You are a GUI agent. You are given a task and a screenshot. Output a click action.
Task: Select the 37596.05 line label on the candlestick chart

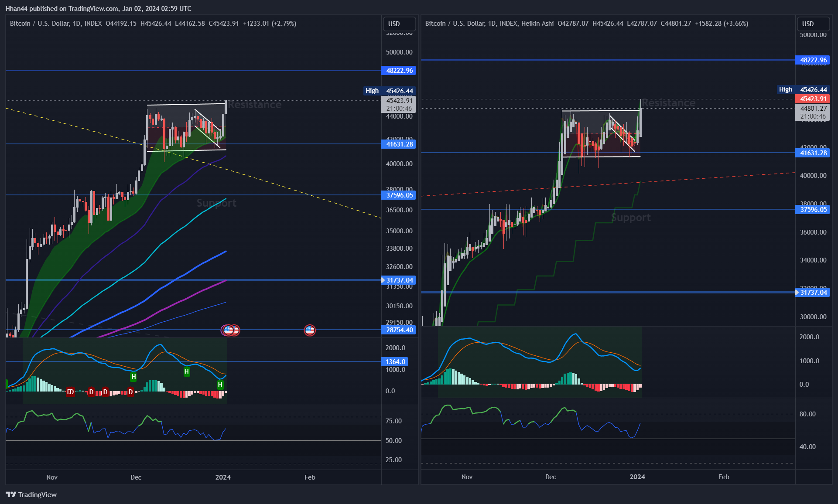[399, 195]
